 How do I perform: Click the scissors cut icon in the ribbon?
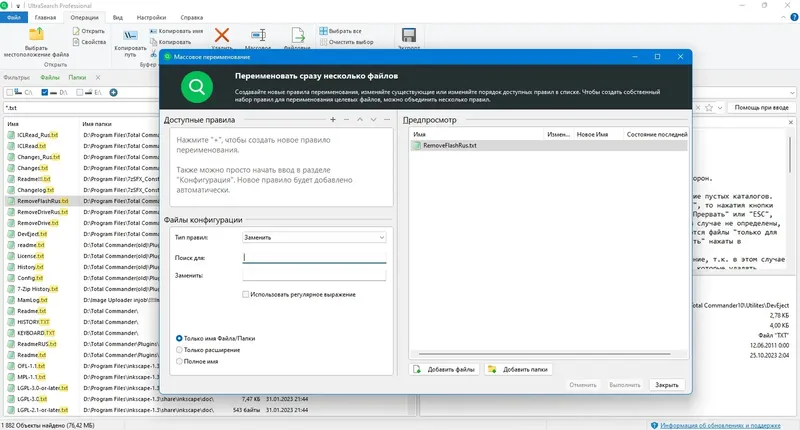(x=154, y=54)
